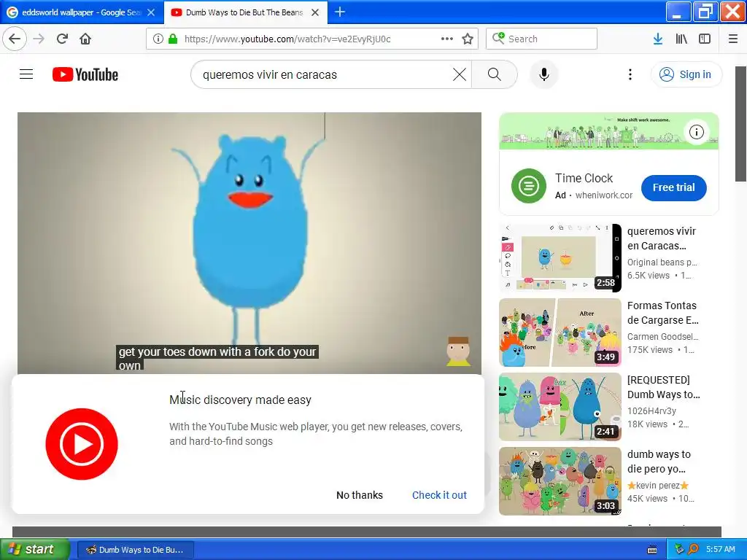The width and height of the screenshot is (747, 560).
Task: Clear the YouTube search query with X
Action: pyautogui.click(x=460, y=74)
